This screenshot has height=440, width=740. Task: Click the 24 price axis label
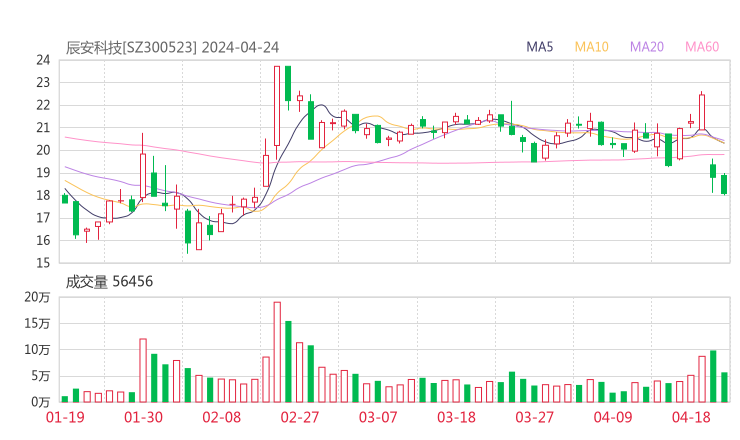pyautogui.click(x=43, y=60)
